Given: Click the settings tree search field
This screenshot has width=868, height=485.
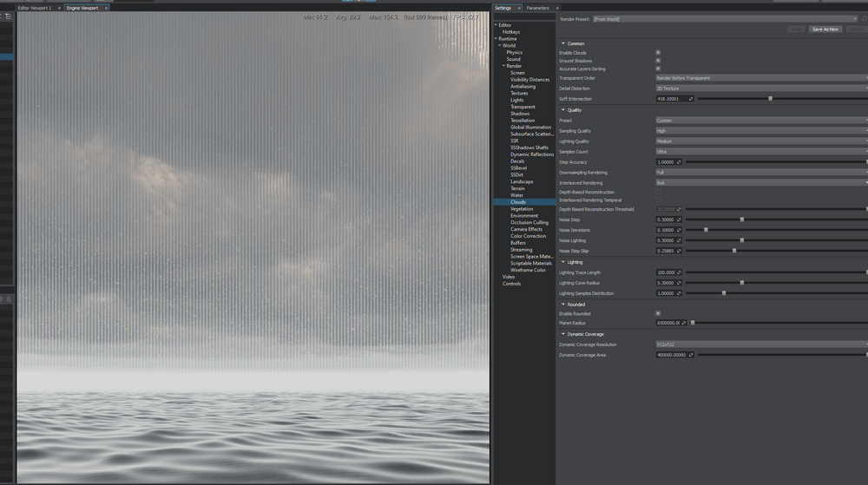Looking at the screenshot, I should 524,17.
